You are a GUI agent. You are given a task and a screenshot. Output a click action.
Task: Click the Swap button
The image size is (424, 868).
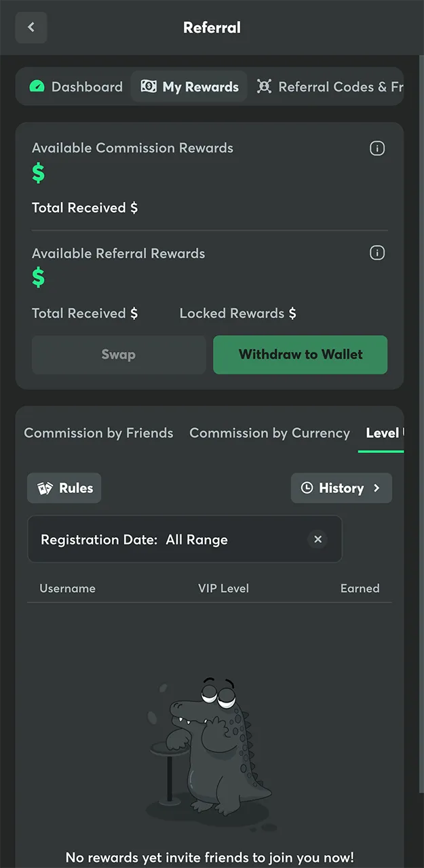119,355
